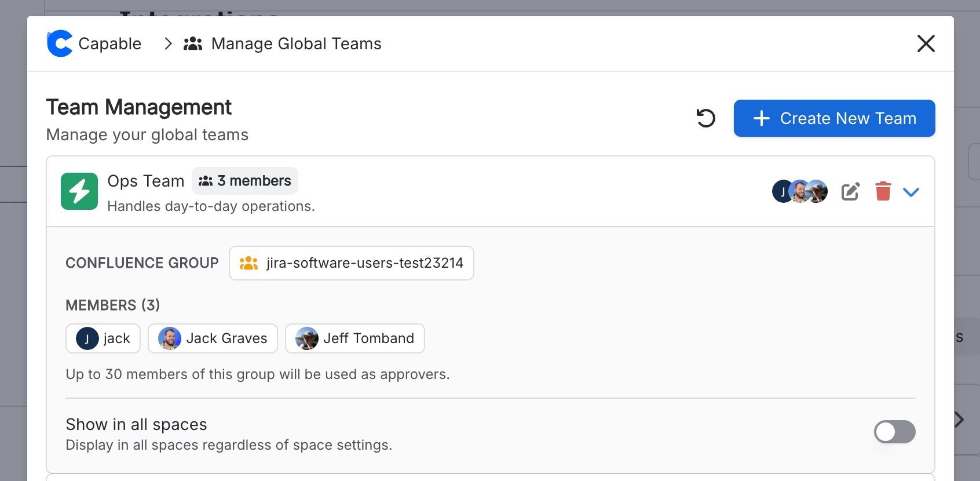
Task: Click the Manage your global teams subtitle
Action: point(147,134)
